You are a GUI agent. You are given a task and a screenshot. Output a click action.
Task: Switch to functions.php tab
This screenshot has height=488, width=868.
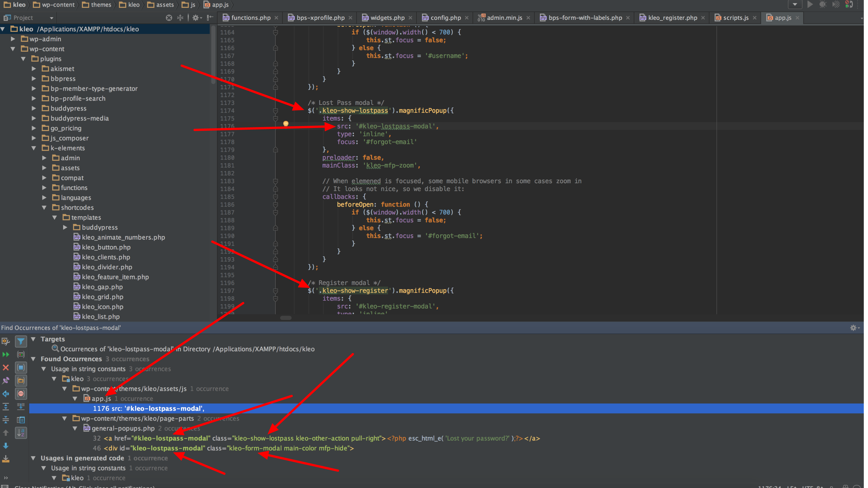coord(250,18)
